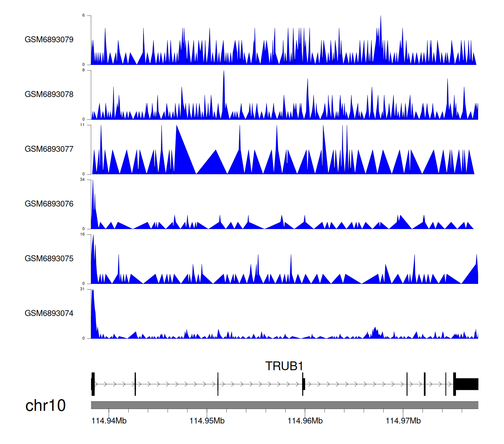Click the GSM6893079 track label
Viewport: 504px width, 444px height.
(x=49, y=39)
